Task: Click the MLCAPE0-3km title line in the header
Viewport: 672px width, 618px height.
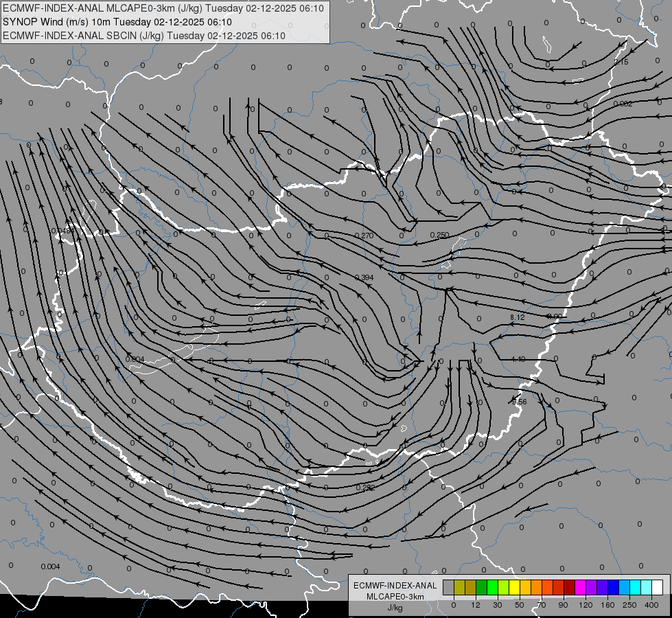Action: [163, 8]
